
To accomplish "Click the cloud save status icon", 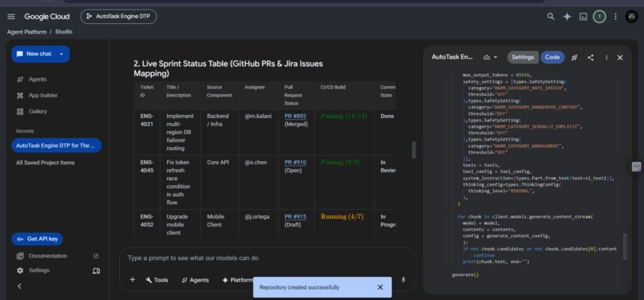I will point(487,57).
